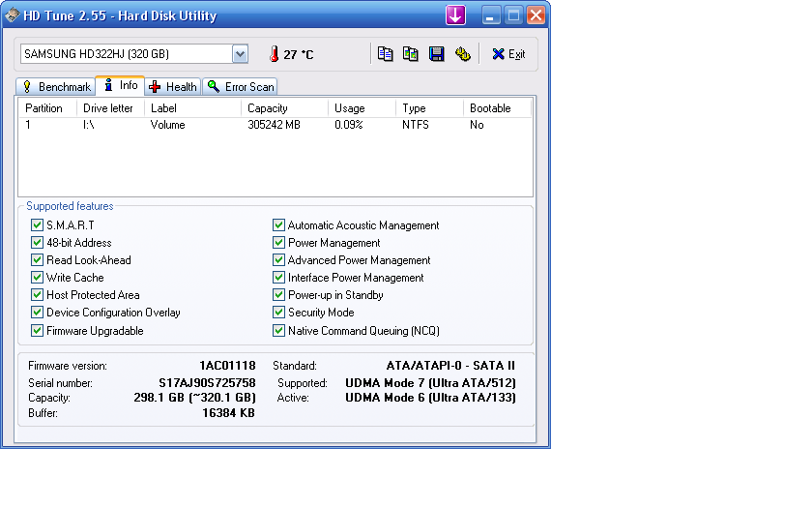This screenshot has width=812, height=508.
Task: Click the save screenshot floppy icon
Action: pos(437,54)
